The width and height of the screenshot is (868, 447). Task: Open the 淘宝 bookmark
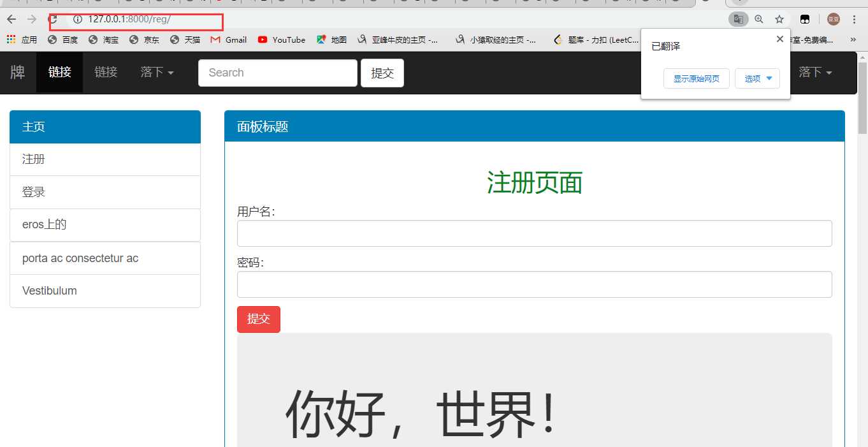pos(103,40)
